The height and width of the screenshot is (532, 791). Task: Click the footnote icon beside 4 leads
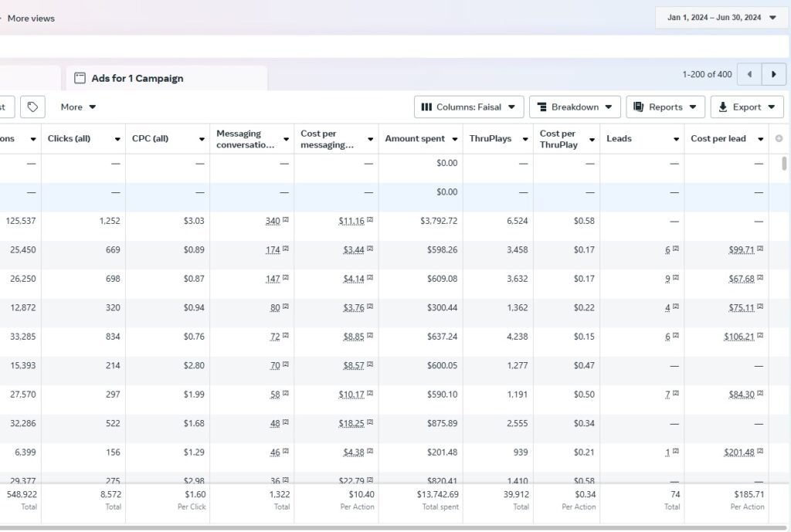(676, 307)
